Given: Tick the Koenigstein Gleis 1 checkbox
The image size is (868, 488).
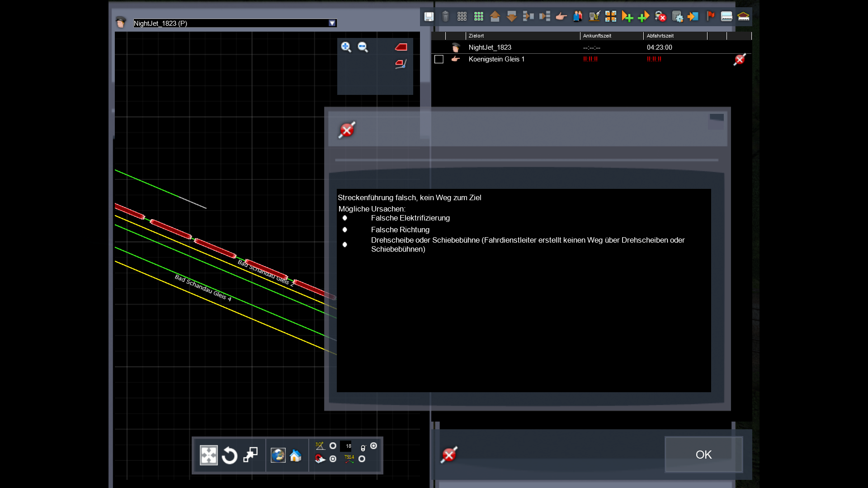Looking at the screenshot, I should (x=439, y=59).
